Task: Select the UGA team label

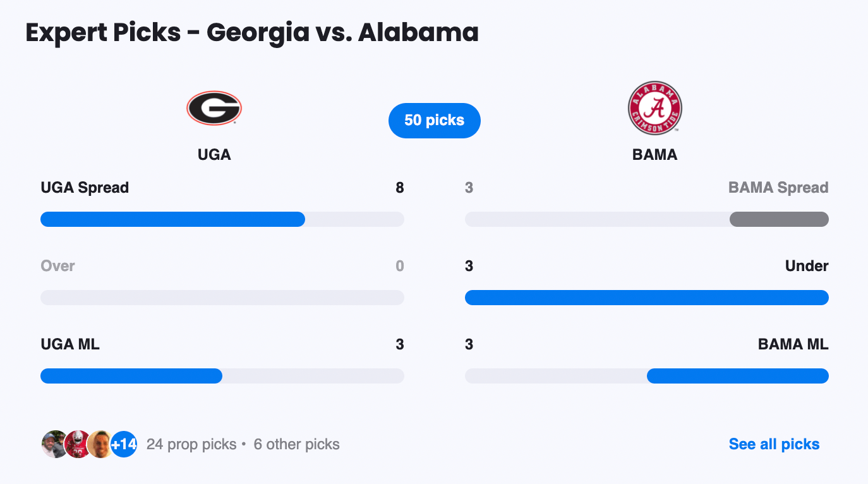Action: click(x=214, y=154)
